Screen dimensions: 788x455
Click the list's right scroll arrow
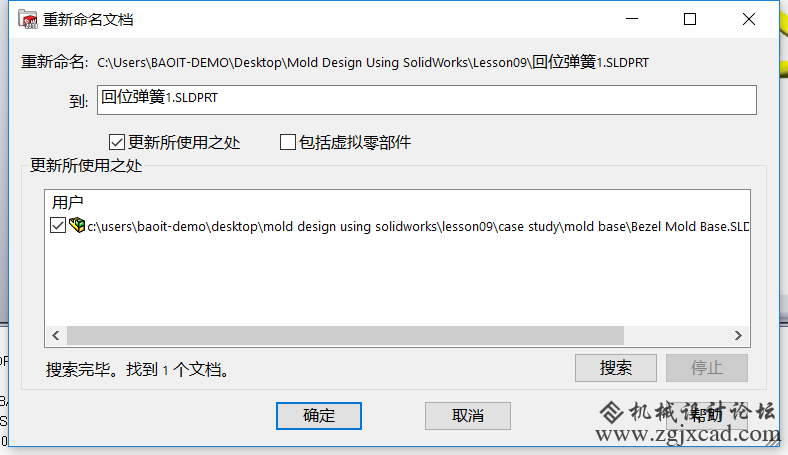pyautogui.click(x=738, y=335)
